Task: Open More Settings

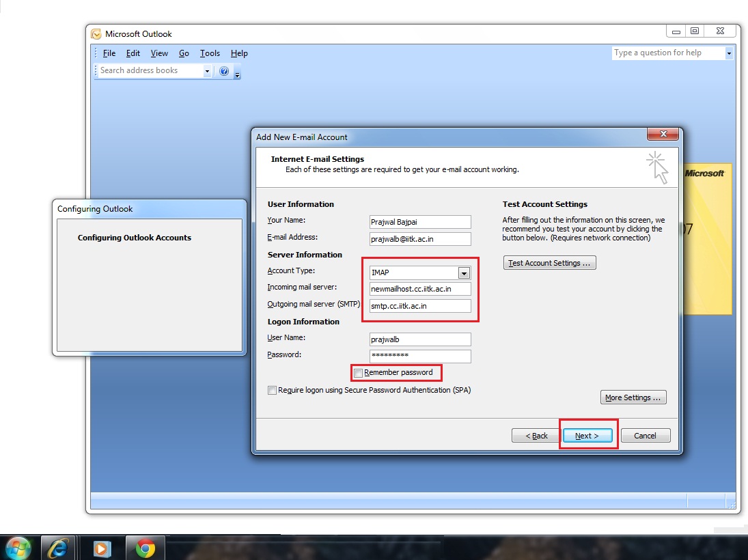Action: point(633,397)
